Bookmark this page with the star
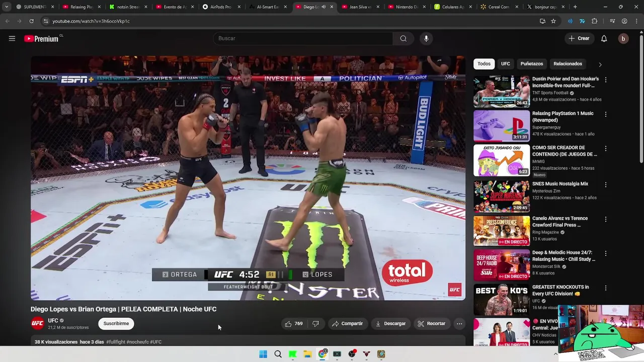Image resolution: width=644 pixels, height=362 pixels. (553, 21)
